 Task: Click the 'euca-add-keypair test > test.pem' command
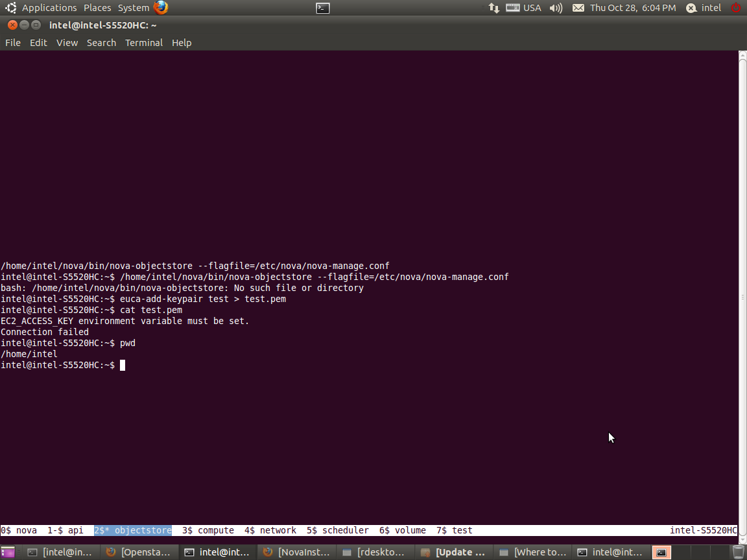(x=203, y=299)
